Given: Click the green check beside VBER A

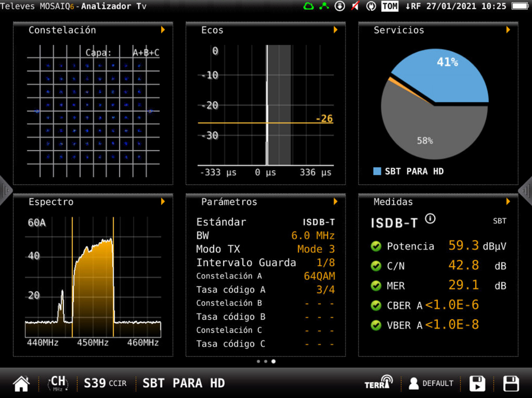Looking at the screenshot, I should (x=376, y=325).
